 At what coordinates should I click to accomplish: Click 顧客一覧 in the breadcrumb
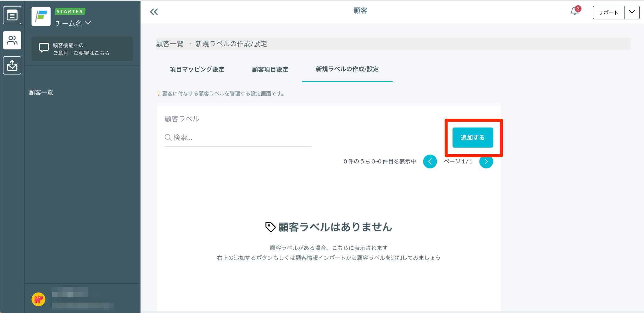pyautogui.click(x=170, y=44)
